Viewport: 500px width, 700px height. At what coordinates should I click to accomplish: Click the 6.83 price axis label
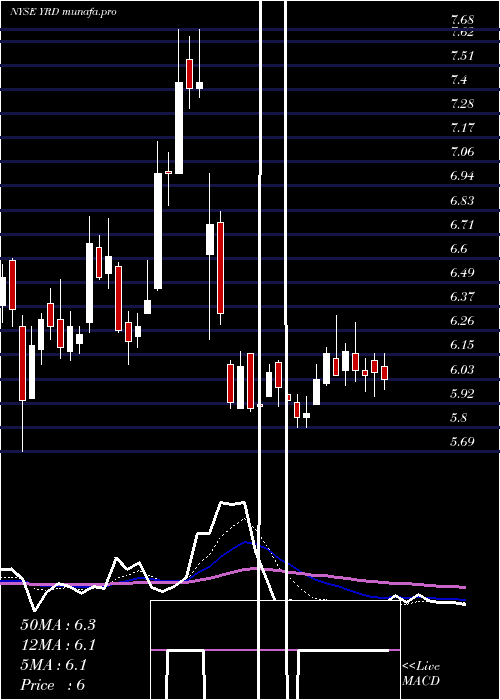(x=462, y=200)
